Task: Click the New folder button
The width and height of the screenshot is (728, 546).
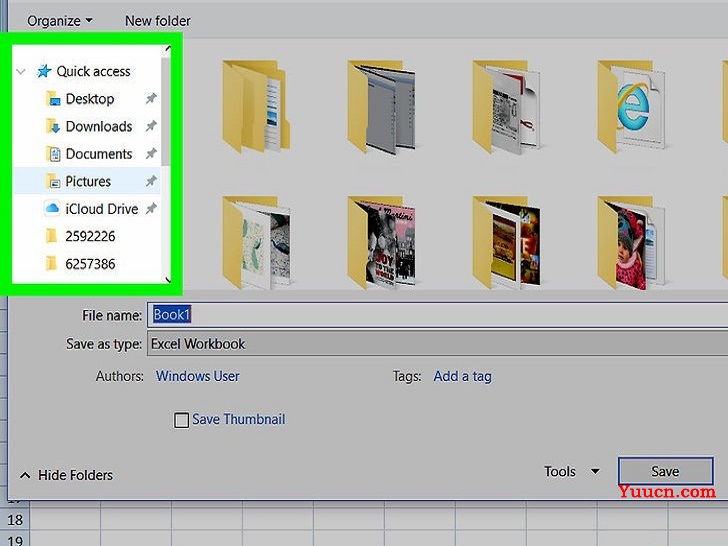Action: tap(158, 21)
